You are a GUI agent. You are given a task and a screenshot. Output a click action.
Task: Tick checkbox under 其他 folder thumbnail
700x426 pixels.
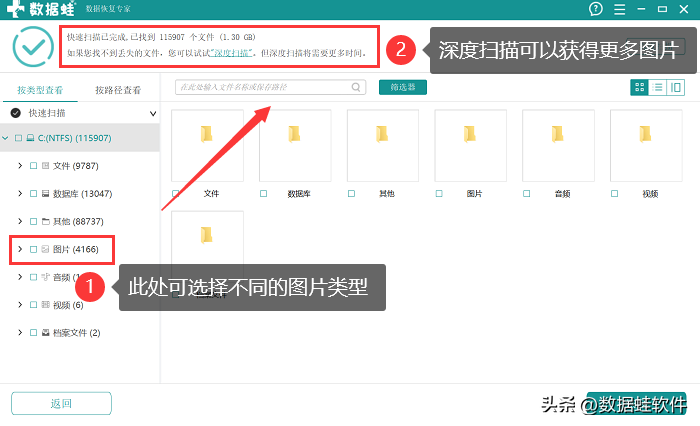[x=351, y=193]
